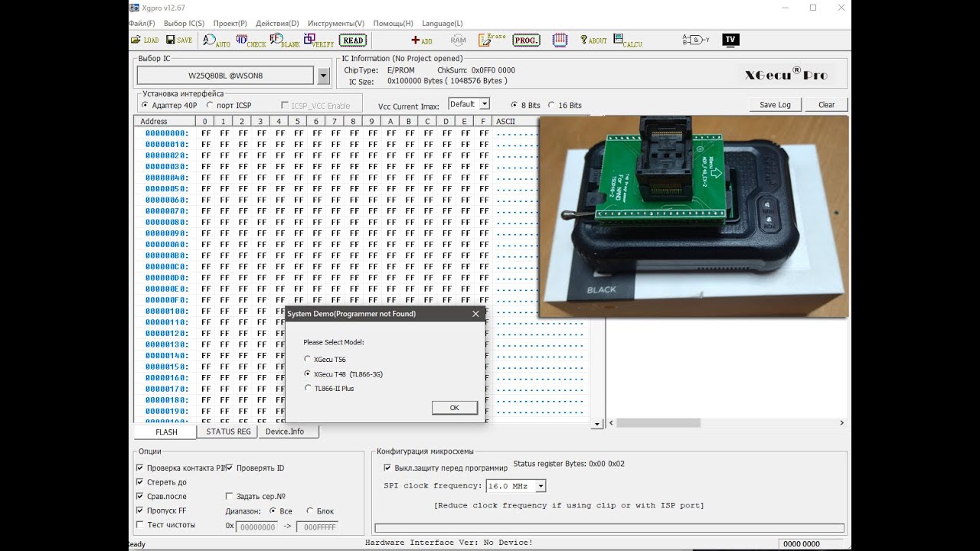Click the PROG. toolbar button
This screenshot has width=980, height=551.
click(x=526, y=41)
